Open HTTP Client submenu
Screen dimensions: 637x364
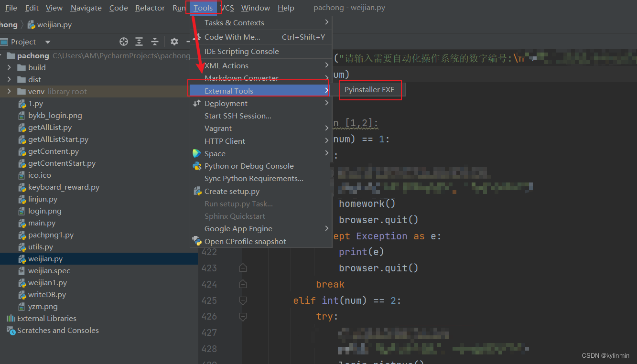pos(261,141)
